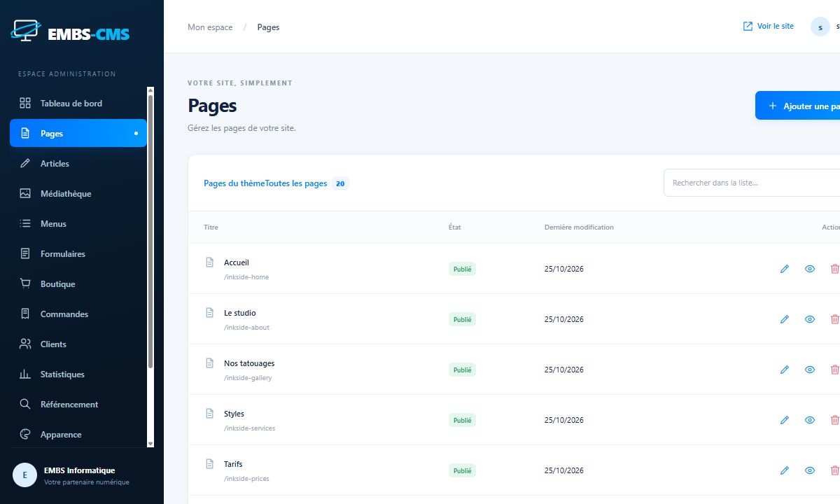Click the État column header
The image size is (840, 504).
click(x=455, y=227)
